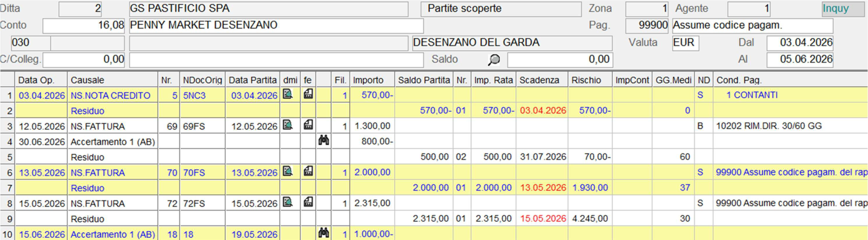This screenshot has height=240, width=868.
Task: Click the Al date field 05.06.2026
Action: [x=800, y=59]
